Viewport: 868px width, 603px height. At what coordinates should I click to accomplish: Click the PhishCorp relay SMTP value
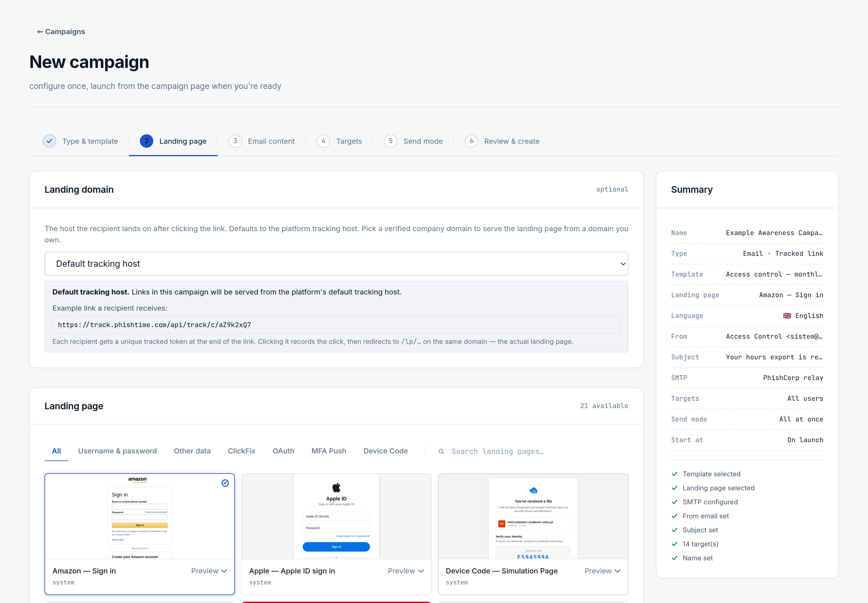(793, 378)
